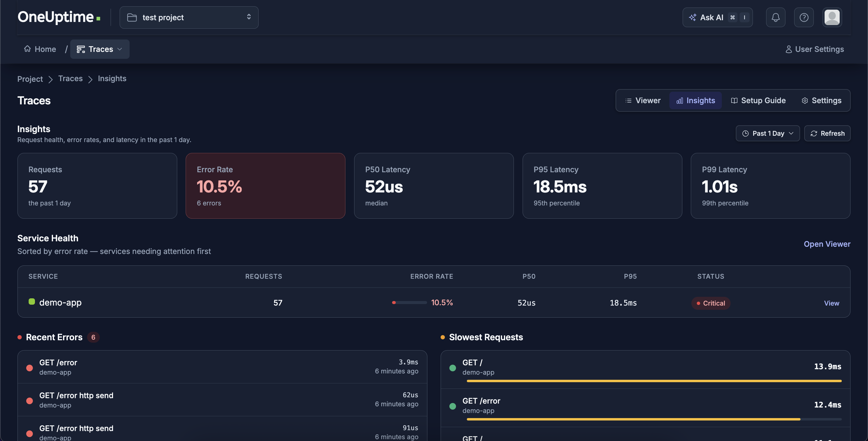868x441 pixels.
Task: Open slowest request GET / 13.9ms
Action: tap(645, 370)
